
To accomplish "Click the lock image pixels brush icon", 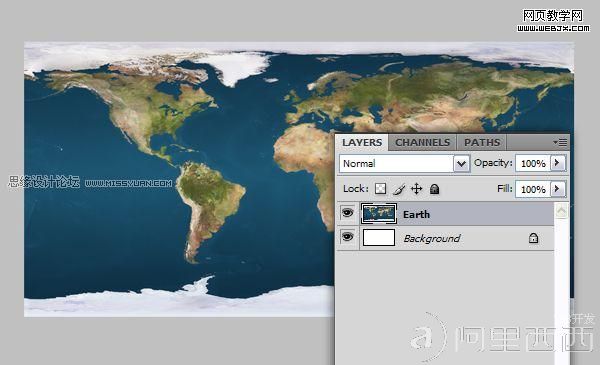I will coord(399,189).
